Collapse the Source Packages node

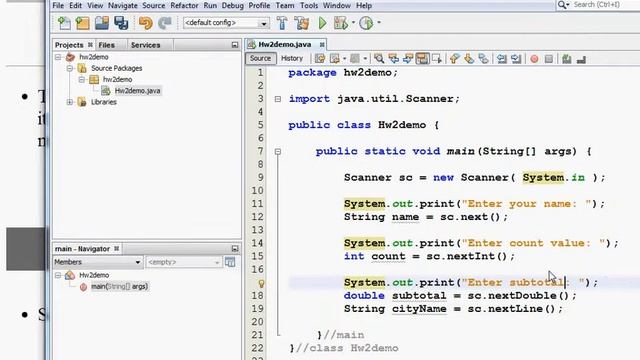[70, 68]
